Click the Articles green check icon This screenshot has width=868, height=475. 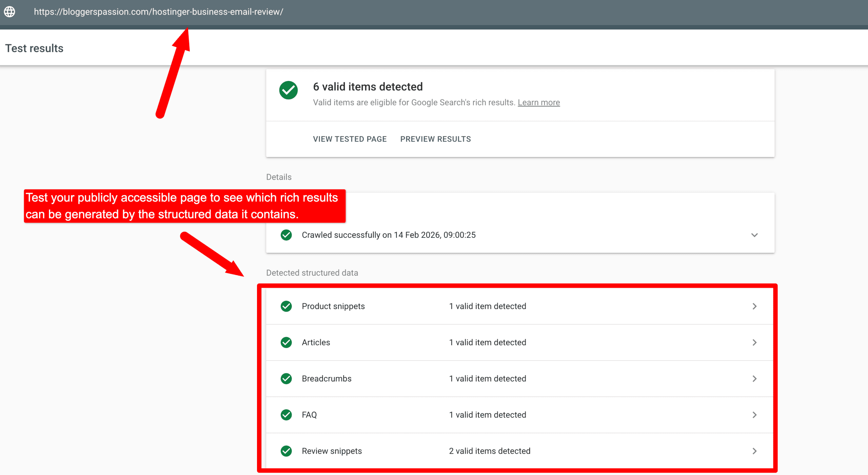click(286, 343)
